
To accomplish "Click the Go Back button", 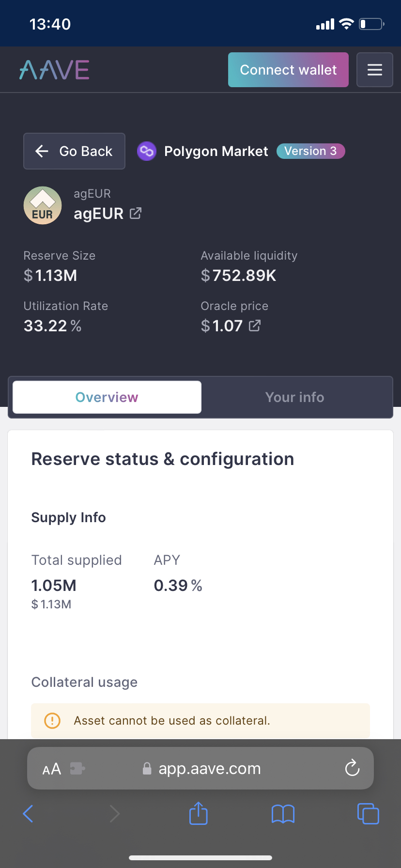I will click(x=74, y=151).
